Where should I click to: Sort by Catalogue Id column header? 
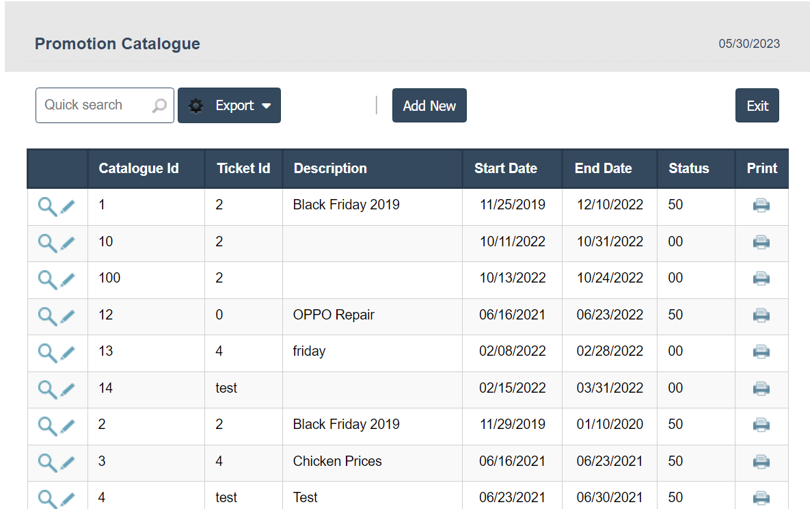pyautogui.click(x=139, y=168)
